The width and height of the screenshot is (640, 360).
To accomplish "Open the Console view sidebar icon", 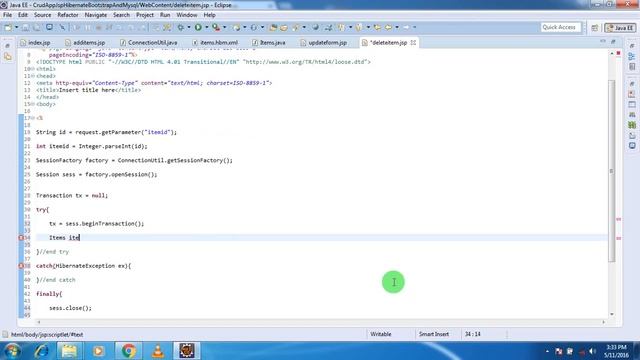I will pos(632,145).
